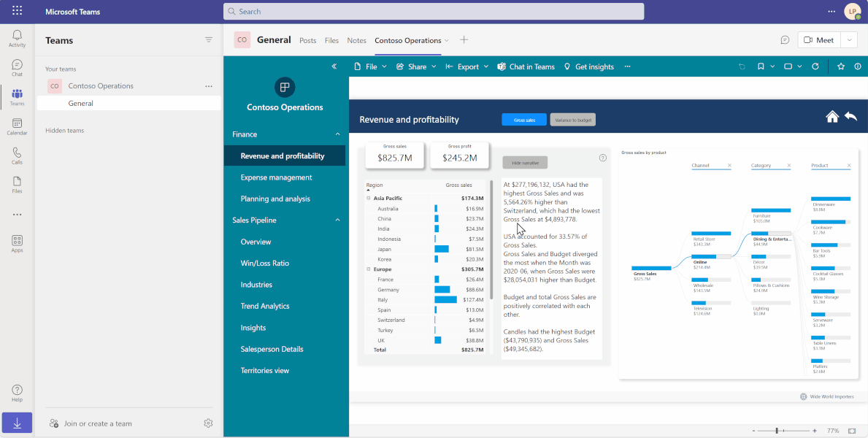Switch to the Posts tab
This screenshot has height=438, width=868.
[308, 40]
